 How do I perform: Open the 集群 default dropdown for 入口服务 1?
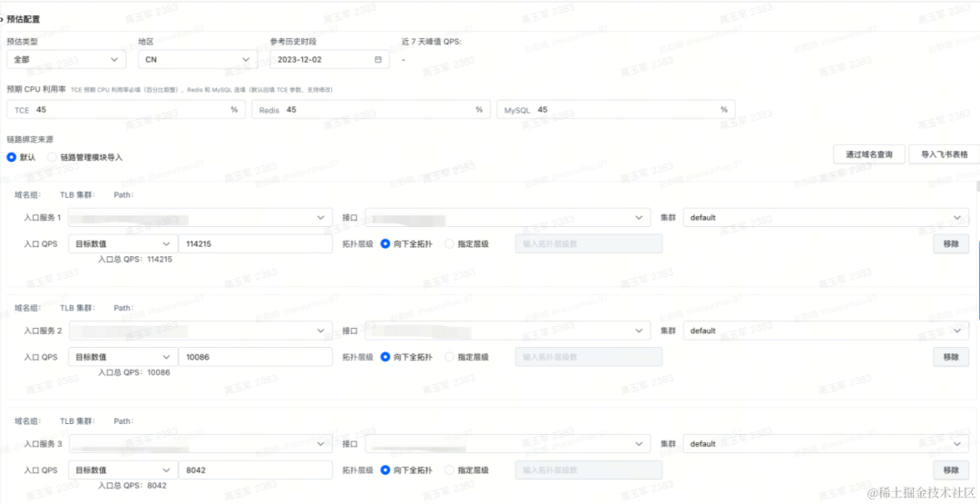[x=826, y=218]
